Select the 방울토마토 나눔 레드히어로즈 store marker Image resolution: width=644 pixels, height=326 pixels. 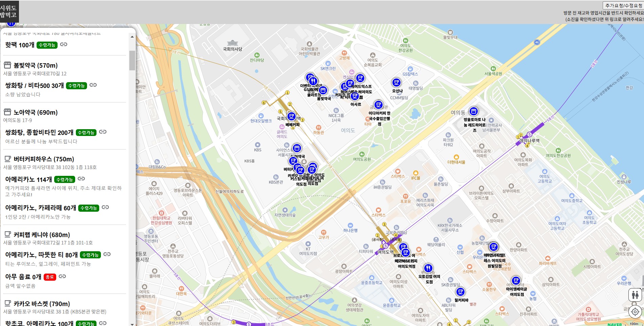pyautogui.click(x=474, y=111)
